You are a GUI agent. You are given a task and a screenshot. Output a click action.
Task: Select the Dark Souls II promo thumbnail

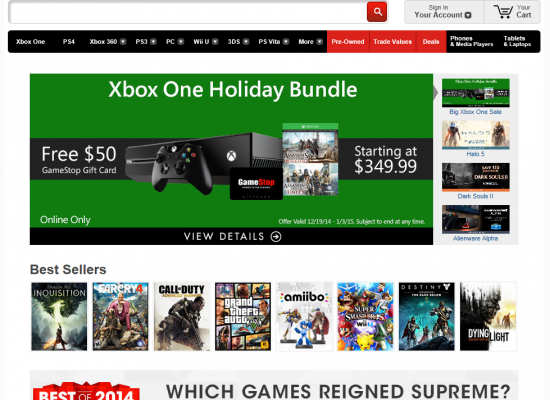476,177
